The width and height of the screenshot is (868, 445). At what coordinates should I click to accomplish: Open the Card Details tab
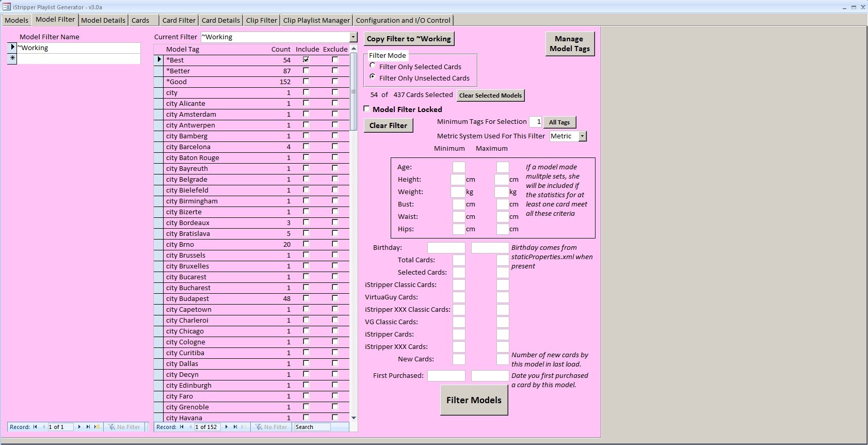[221, 20]
